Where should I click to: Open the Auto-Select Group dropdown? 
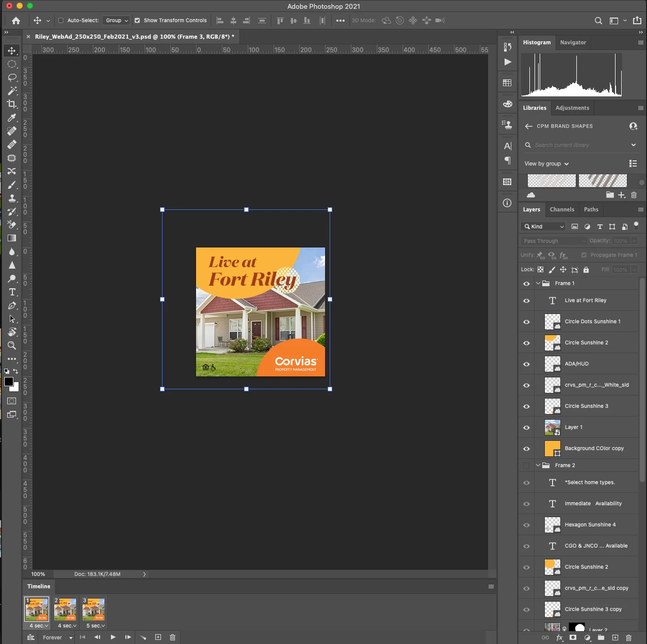point(116,21)
